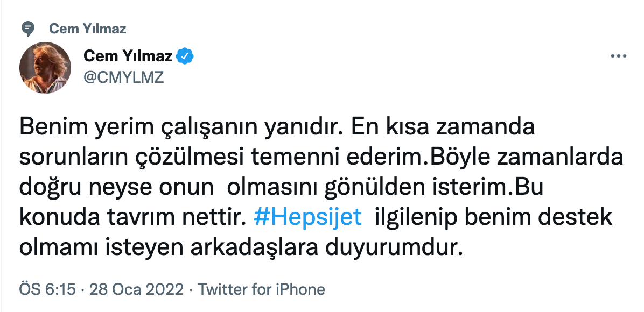644x312 pixels.
Task: Click the Twitter for iPhone source link
Action: (x=262, y=289)
